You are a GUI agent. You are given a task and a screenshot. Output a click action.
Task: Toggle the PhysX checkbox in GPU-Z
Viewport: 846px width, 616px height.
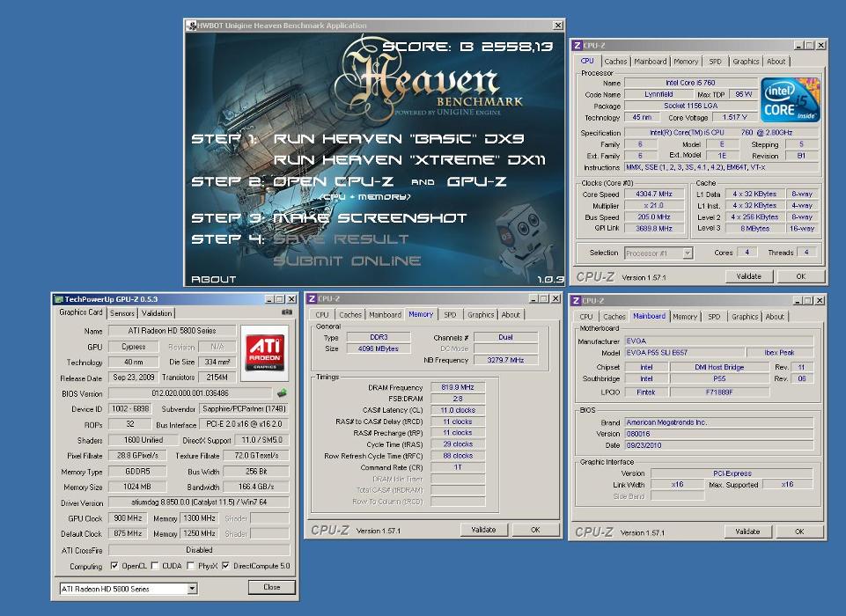coord(190,565)
